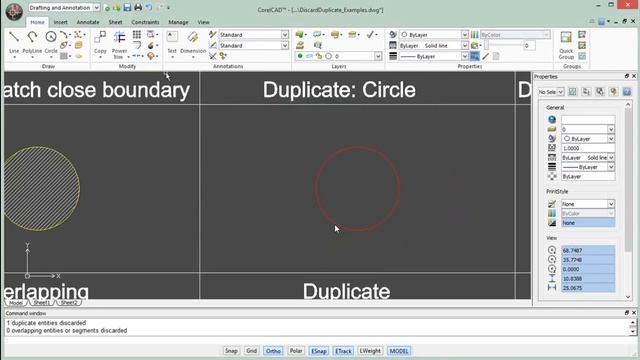
Task: Click the LineWeight icon in Properties group
Action: 393,56
